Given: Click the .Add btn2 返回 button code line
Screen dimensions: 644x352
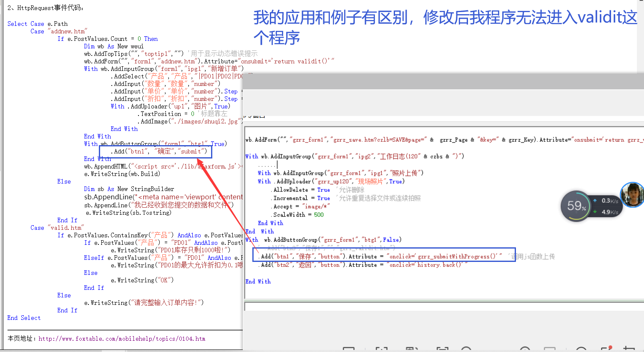Looking at the screenshot, I should (x=363, y=265).
